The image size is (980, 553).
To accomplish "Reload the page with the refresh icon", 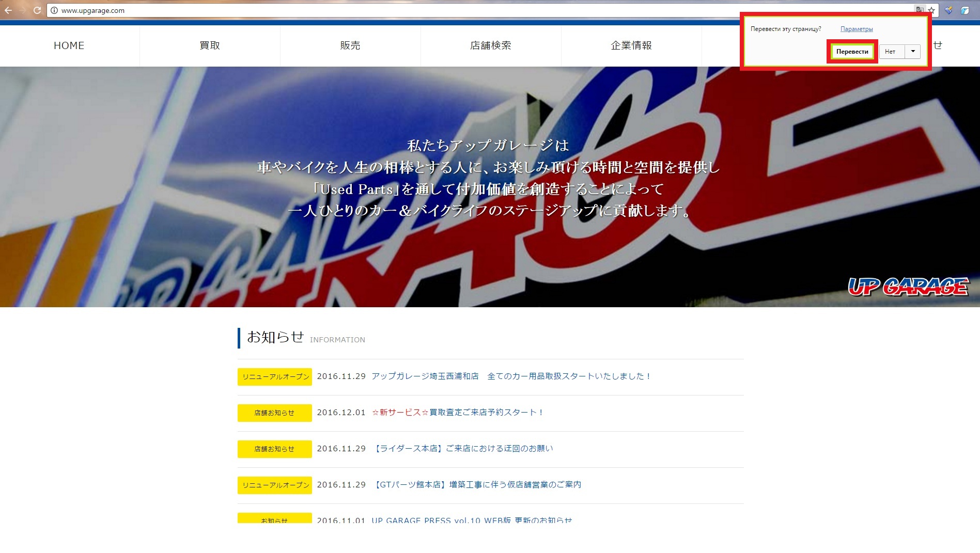I will click(x=37, y=10).
